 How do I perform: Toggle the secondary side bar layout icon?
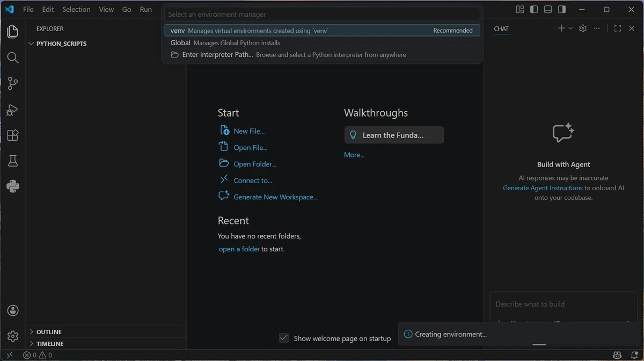click(x=561, y=9)
